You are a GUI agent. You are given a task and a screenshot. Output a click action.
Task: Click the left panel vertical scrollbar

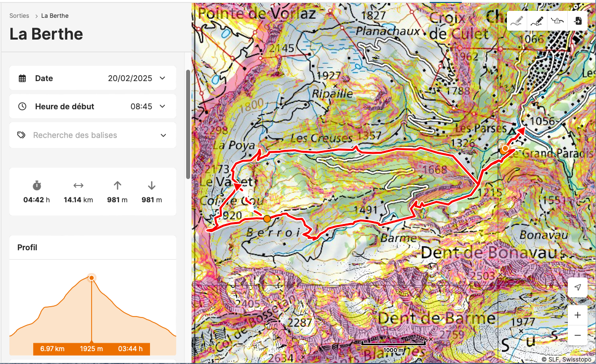(x=188, y=124)
